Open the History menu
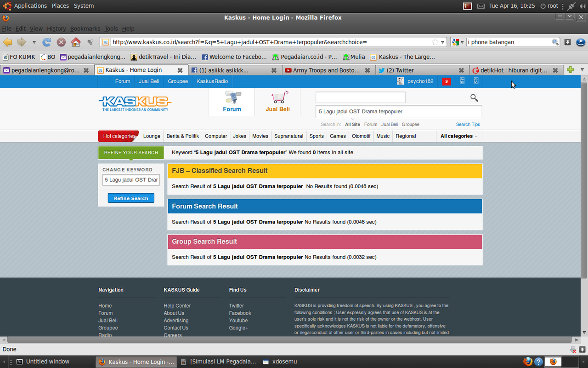 pos(56,29)
